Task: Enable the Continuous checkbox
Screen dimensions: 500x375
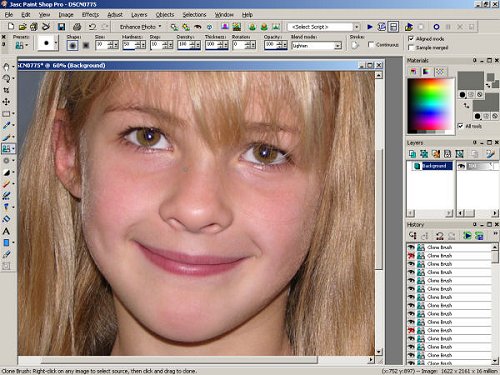Action: click(371, 44)
